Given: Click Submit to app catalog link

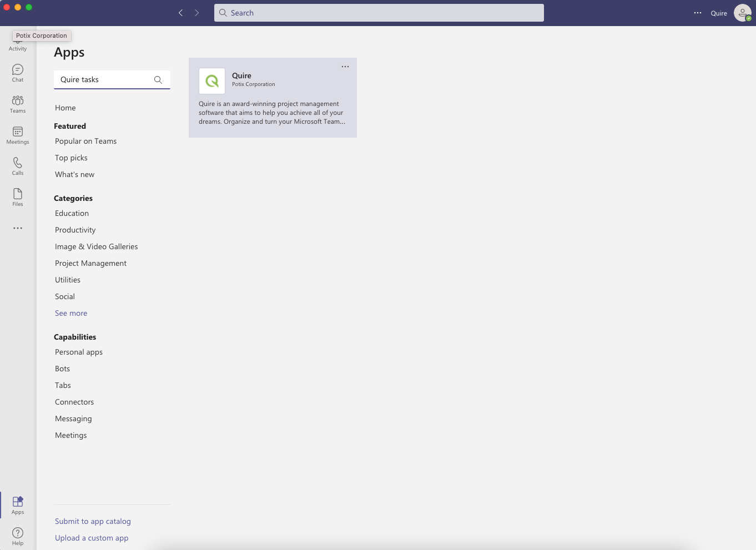Looking at the screenshot, I should (x=93, y=522).
